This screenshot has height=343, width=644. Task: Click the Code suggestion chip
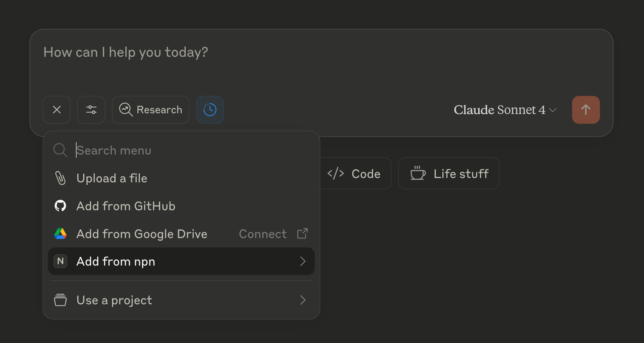point(355,173)
